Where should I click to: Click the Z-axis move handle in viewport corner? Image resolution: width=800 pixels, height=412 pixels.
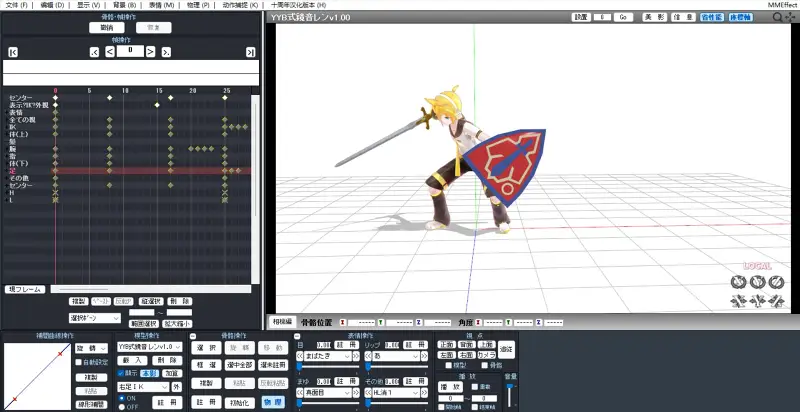776,301
